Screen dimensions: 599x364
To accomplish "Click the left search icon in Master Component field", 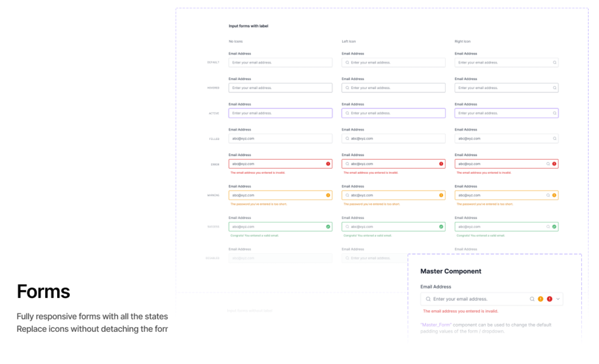I will [x=428, y=299].
